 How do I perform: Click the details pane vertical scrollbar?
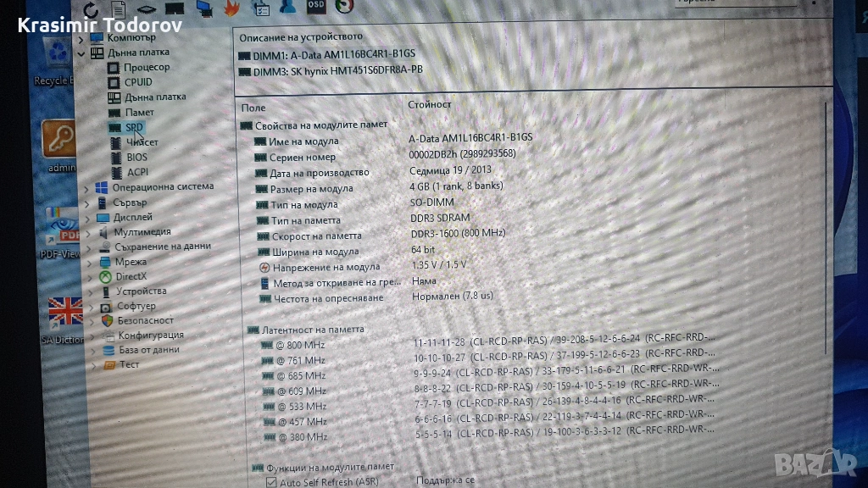click(826, 227)
